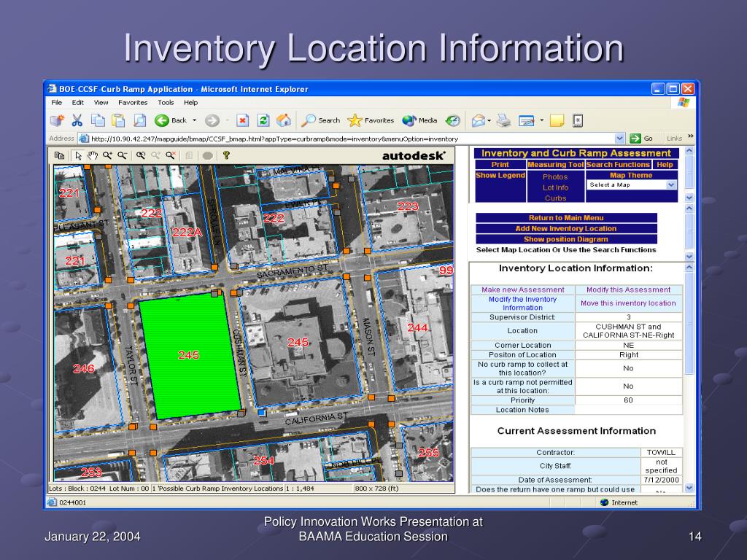Viewport: 747px width, 560px height.
Task: Click scrollbar down arrow of assessment panel
Action: (689, 488)
